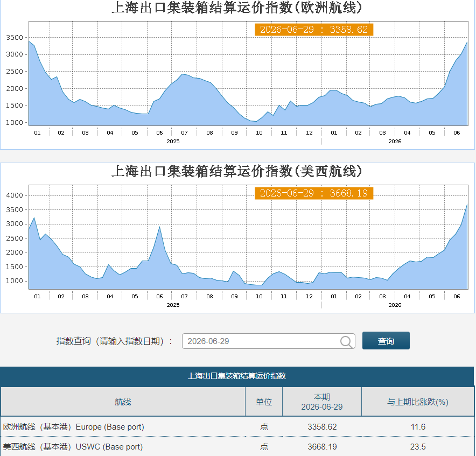The width and height of the screenshot is (476, 456).
Task: Click the 与上期比涨跌(%) column header
Action: (418, 402)
